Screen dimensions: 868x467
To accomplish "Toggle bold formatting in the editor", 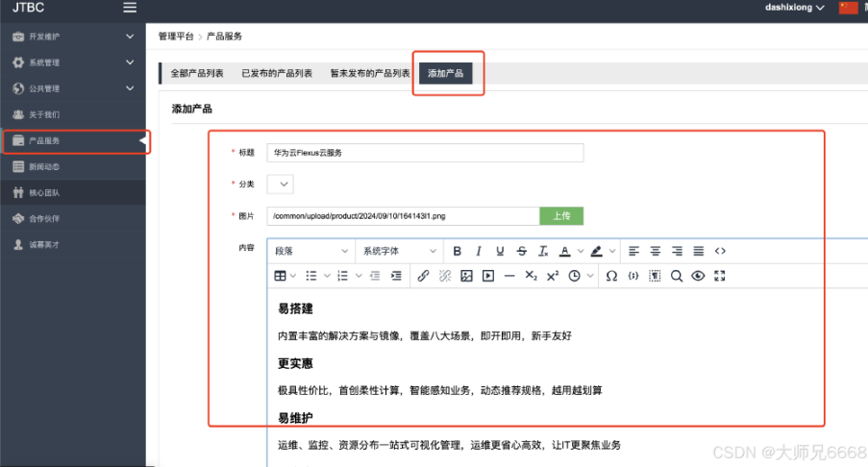I will pyautogui.click(x=457, y=251).
